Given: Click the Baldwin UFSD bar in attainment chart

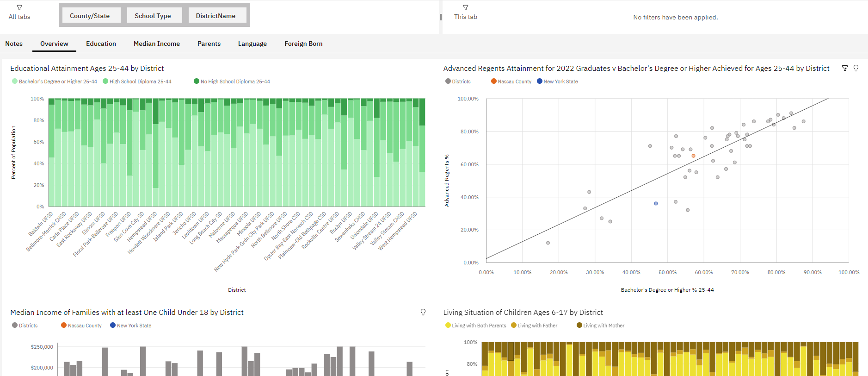Looking at the screenshot, I should (51, 152).
